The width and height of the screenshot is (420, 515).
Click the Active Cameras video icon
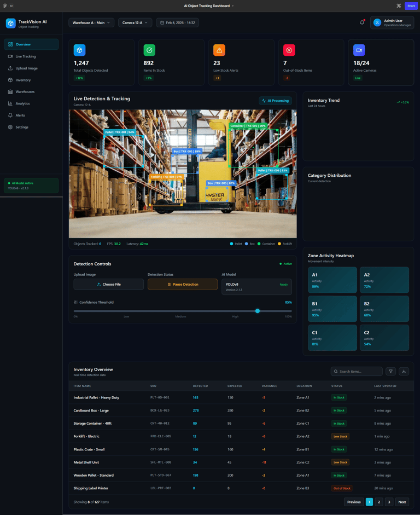359,50
